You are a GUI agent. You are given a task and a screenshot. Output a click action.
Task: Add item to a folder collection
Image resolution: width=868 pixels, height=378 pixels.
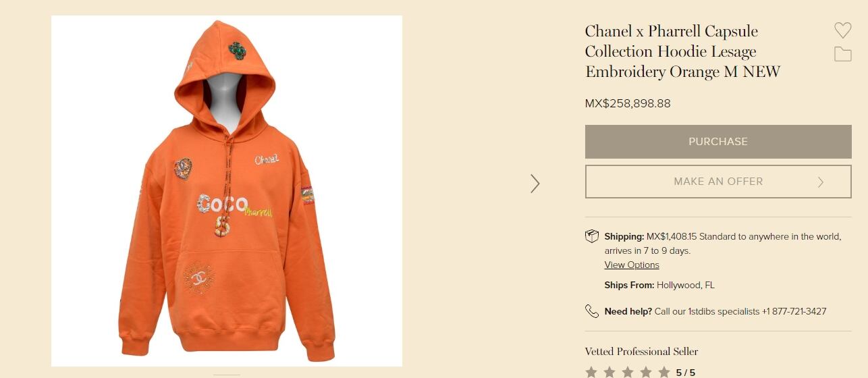(x=842, y=54)
